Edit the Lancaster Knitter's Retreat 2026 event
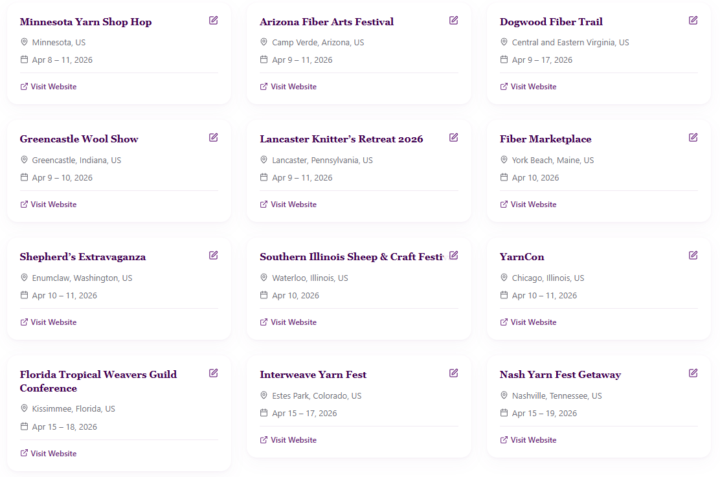 coord(454,137)
